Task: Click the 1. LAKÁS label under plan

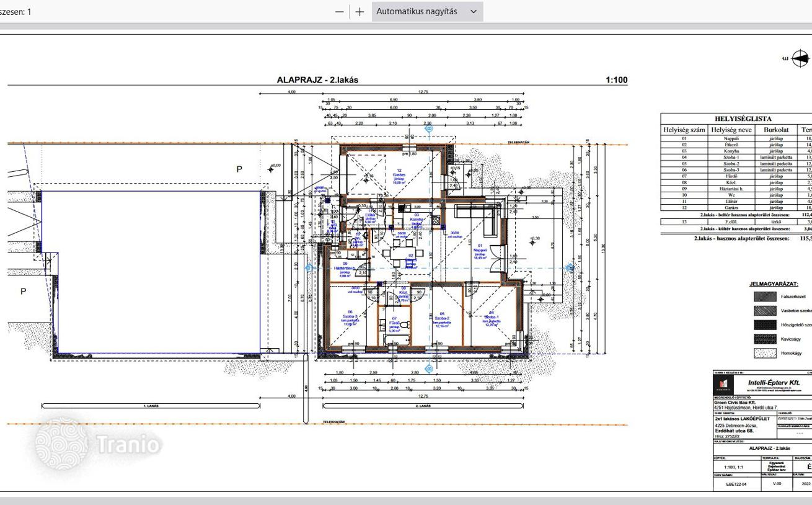Action: click(151, 406)
